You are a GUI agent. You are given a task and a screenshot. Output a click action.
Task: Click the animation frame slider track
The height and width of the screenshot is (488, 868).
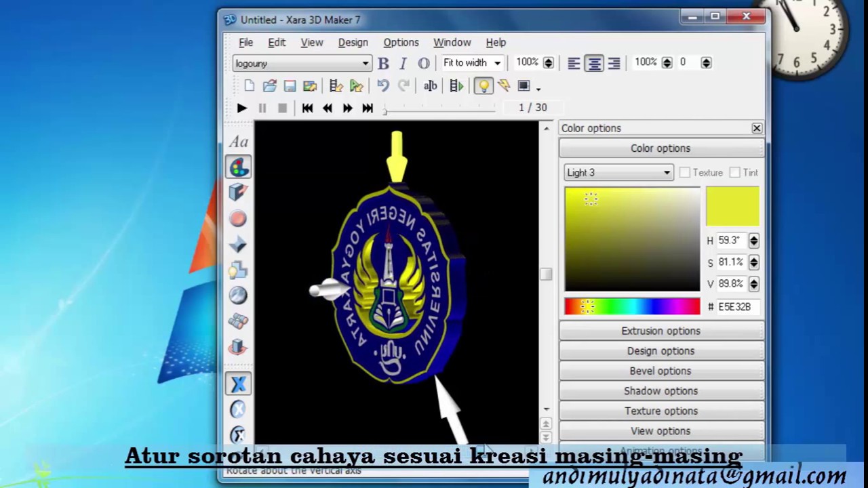(439, 108)
